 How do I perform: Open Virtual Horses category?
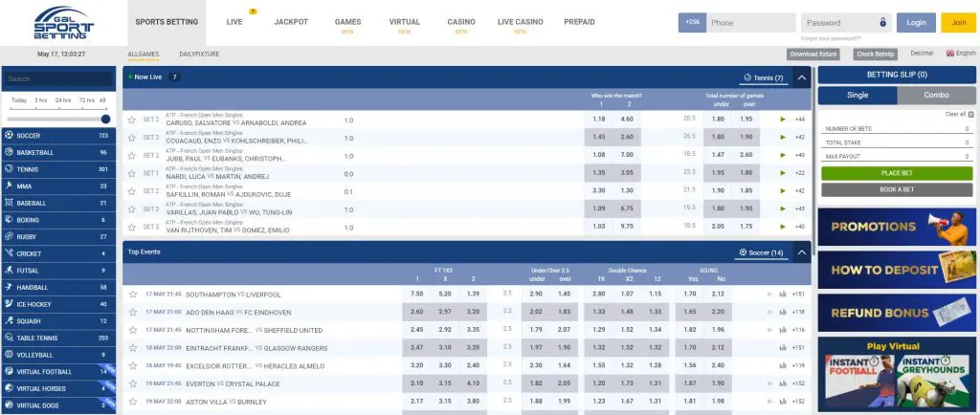[58, 388]
